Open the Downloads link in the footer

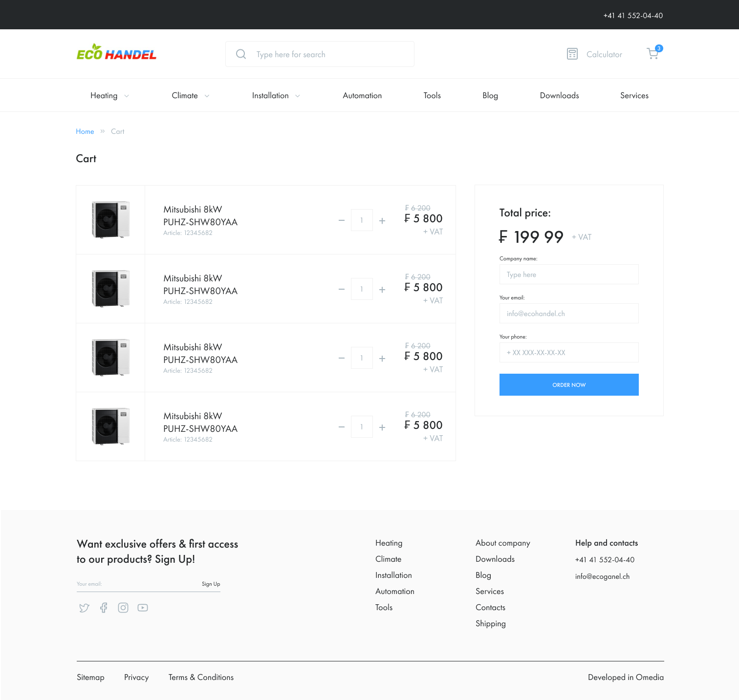tap(495, 559)
